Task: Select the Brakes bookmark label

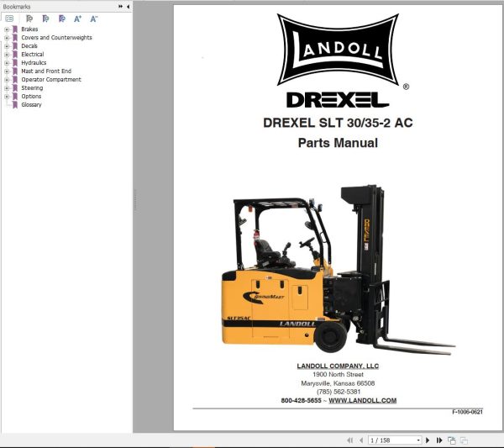Action: [x=29, y=29]
